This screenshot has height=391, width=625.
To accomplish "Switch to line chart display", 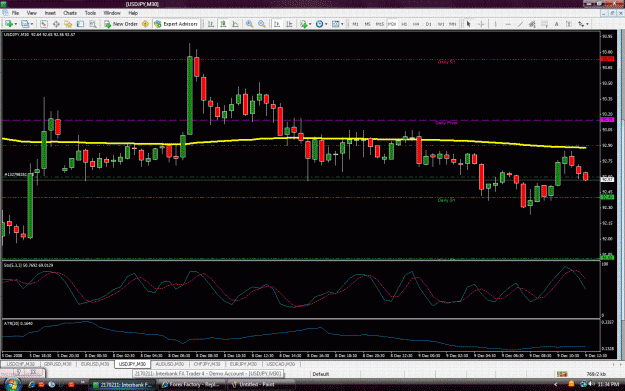I will [x=236, y=24].
